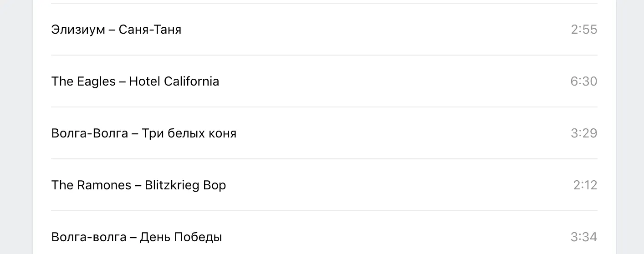Play the song День Победы
Image resolution: width=644 pixels, height=254 pixels.
[181, 237]
